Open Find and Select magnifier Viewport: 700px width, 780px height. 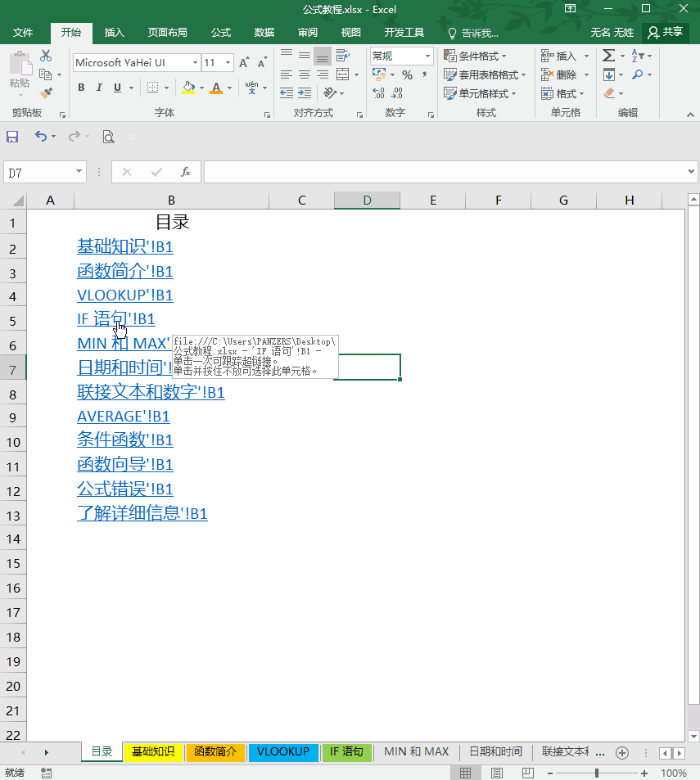(638, 74)
